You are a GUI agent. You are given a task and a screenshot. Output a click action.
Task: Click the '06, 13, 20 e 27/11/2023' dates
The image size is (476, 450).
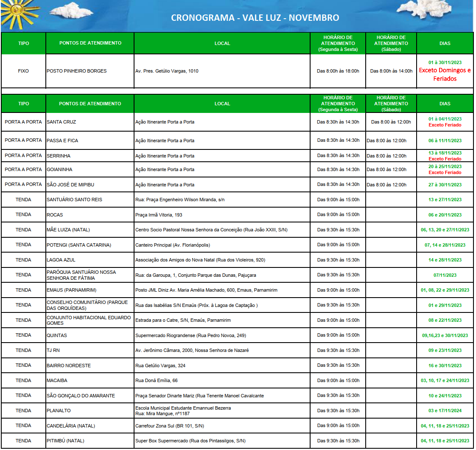coord(445,229)
